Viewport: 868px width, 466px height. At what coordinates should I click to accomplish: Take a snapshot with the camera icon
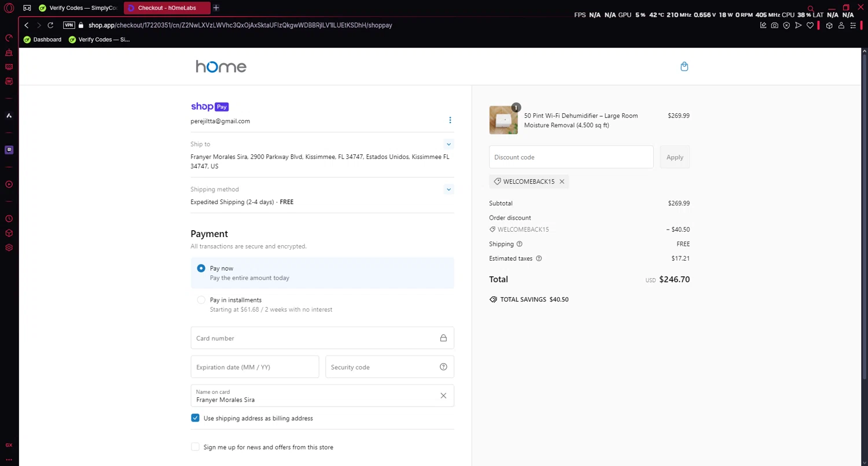tap(775, 25)
